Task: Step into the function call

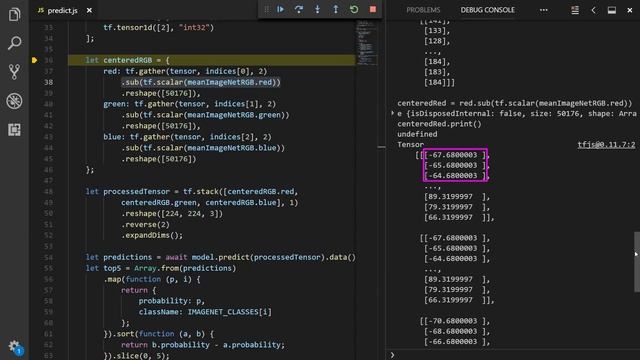Action: pos(317,9)
